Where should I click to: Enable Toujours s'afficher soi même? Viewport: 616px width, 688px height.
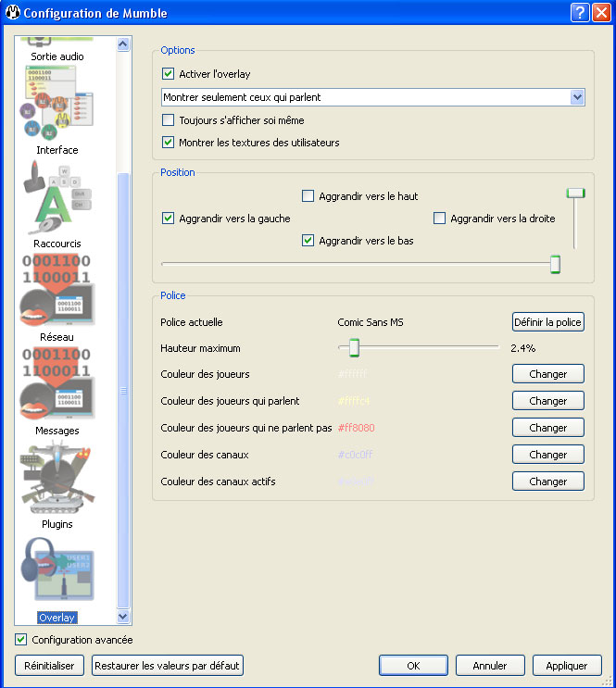168,119
